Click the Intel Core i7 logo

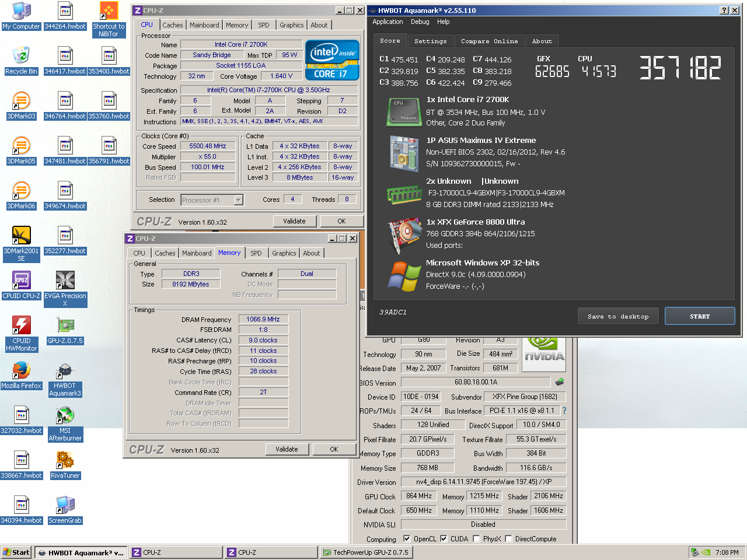(x=332, y=60)
